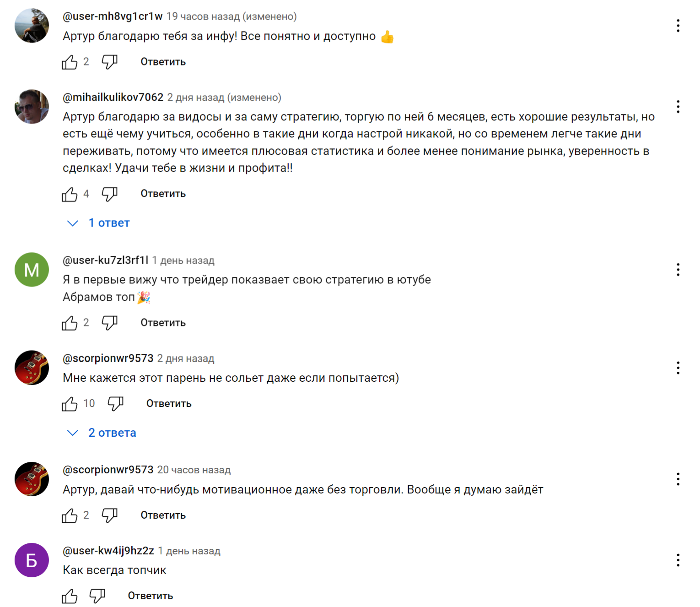Open the @user-ku7zl3rf1l channel link
Screen dimensions: 700x607
click(105, 260)
